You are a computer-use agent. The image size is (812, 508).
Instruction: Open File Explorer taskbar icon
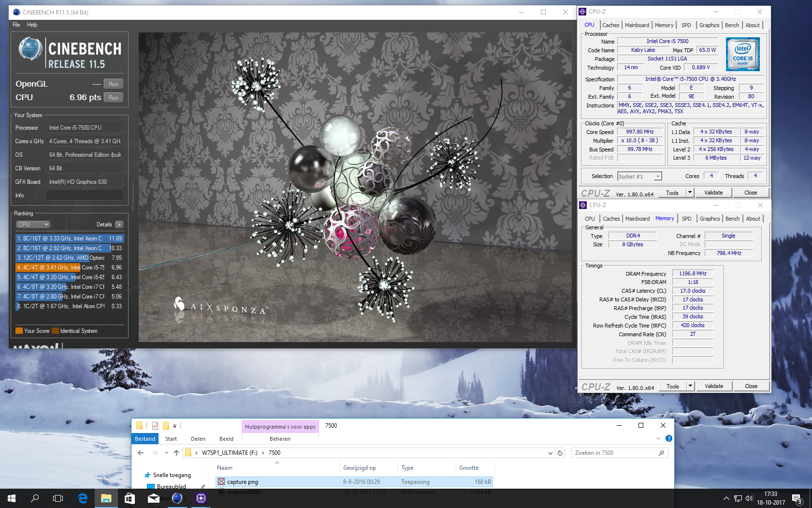tap(106, 498)
